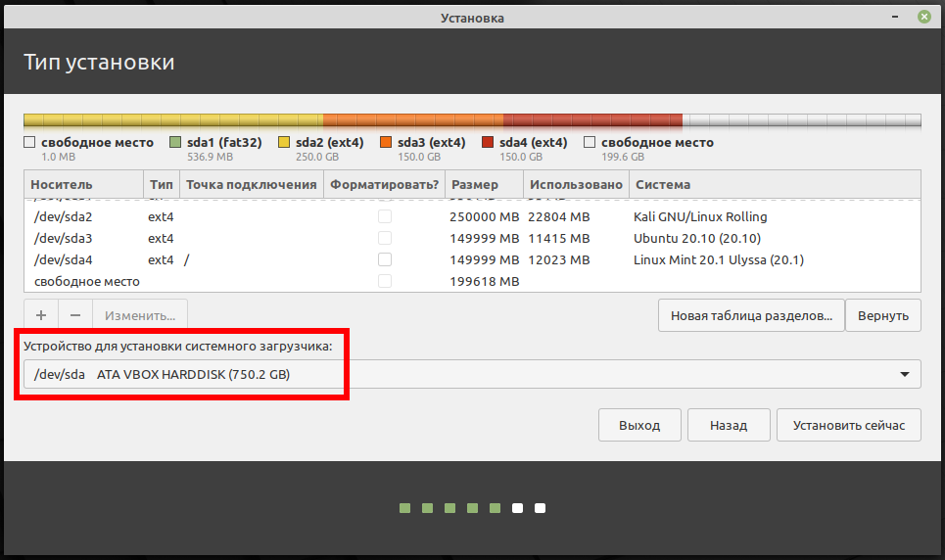Click the Вернуть button
945x560 pixels.
(882, 316)
